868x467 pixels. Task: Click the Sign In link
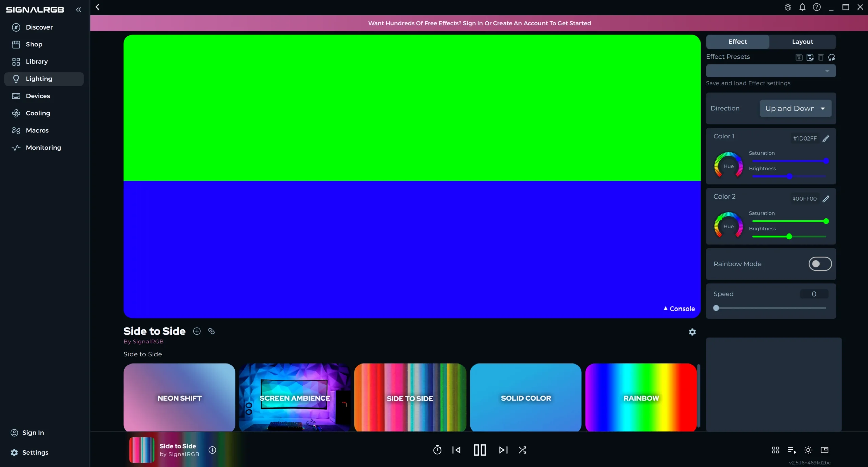33,433
